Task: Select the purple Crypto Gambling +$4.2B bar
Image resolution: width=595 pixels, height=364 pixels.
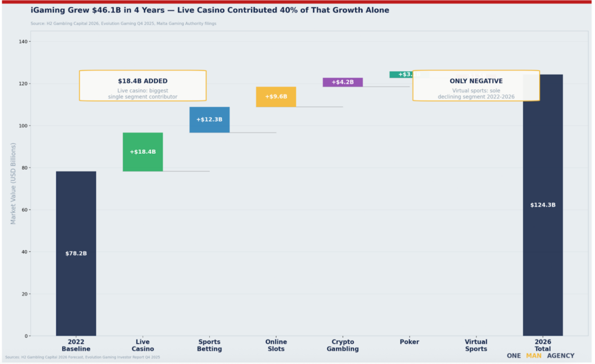Action: [342, 82]
